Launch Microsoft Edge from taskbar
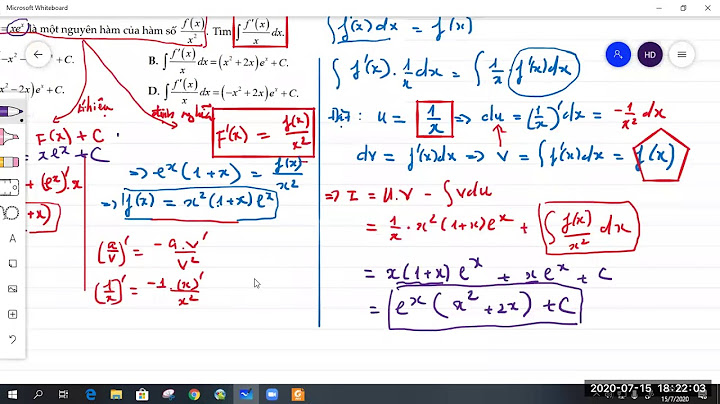720x404 pixels. (x=90, y=394)
